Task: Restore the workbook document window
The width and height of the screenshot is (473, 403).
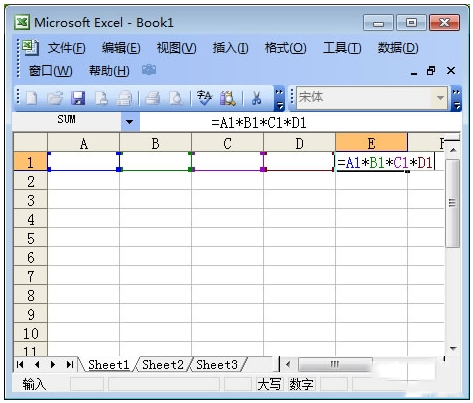Action: pos(431,71)
